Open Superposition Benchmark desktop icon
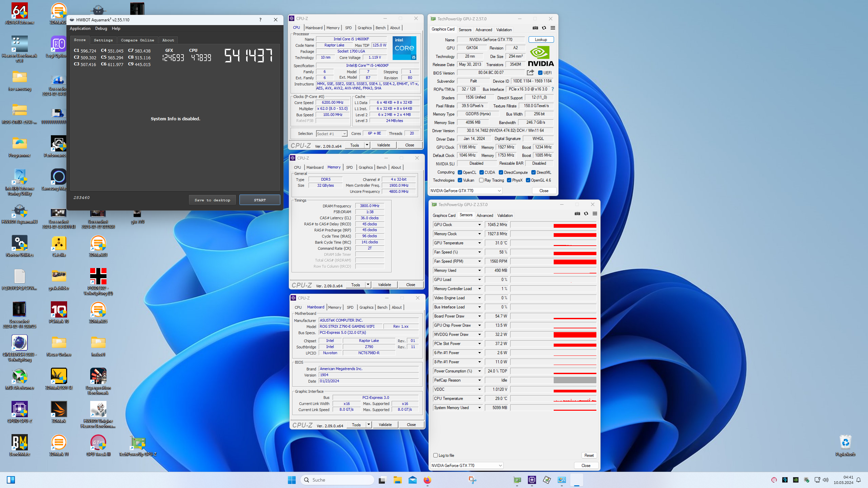This screenshot has height=488, width=868. pyautogui.click(x=98, y=381)
